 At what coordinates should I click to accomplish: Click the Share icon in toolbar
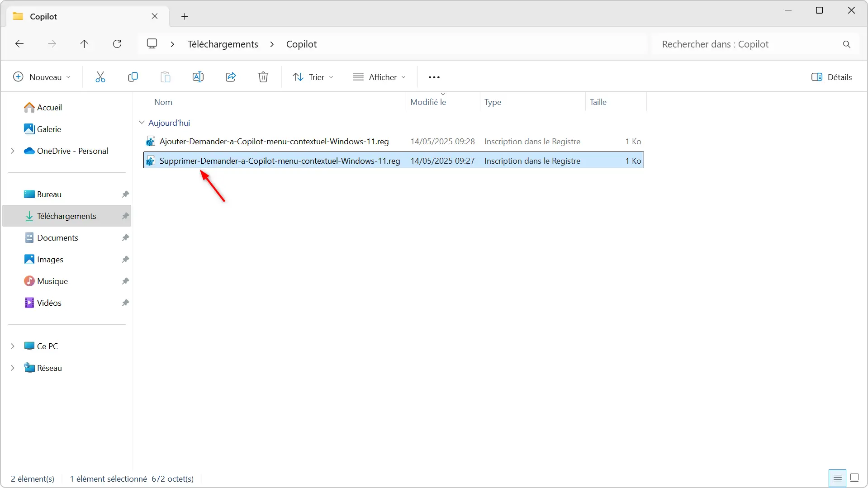pyautogui.click(x=231, y=77)
